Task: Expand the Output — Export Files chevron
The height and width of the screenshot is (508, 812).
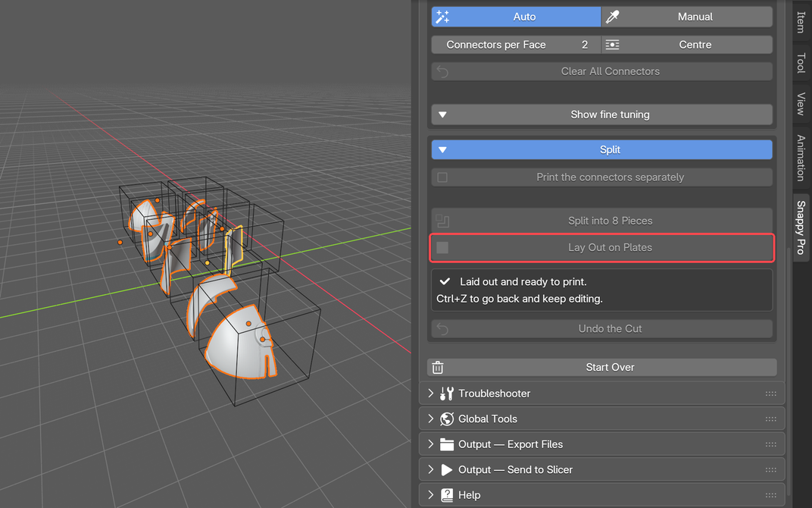Action: [x=431, y=444]
